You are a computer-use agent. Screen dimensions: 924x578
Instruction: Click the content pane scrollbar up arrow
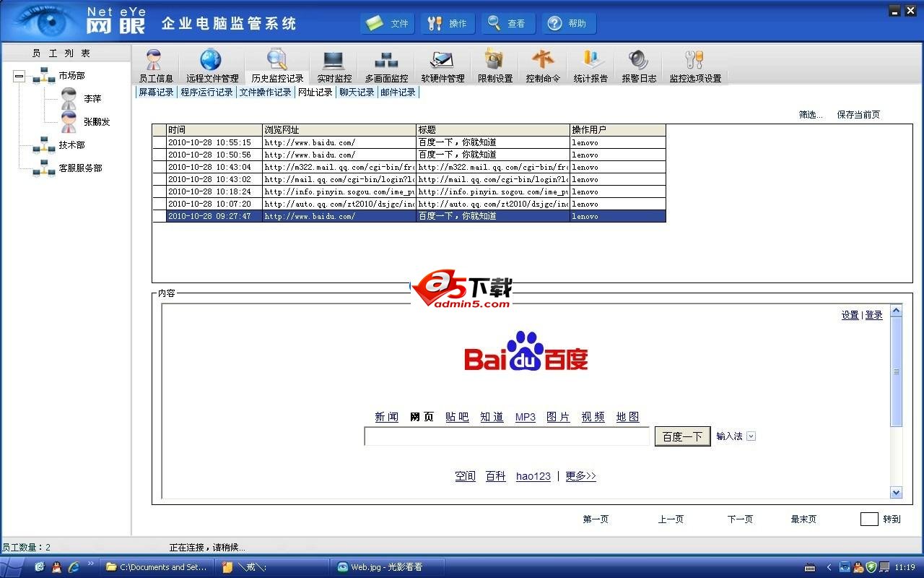point(897,311)
